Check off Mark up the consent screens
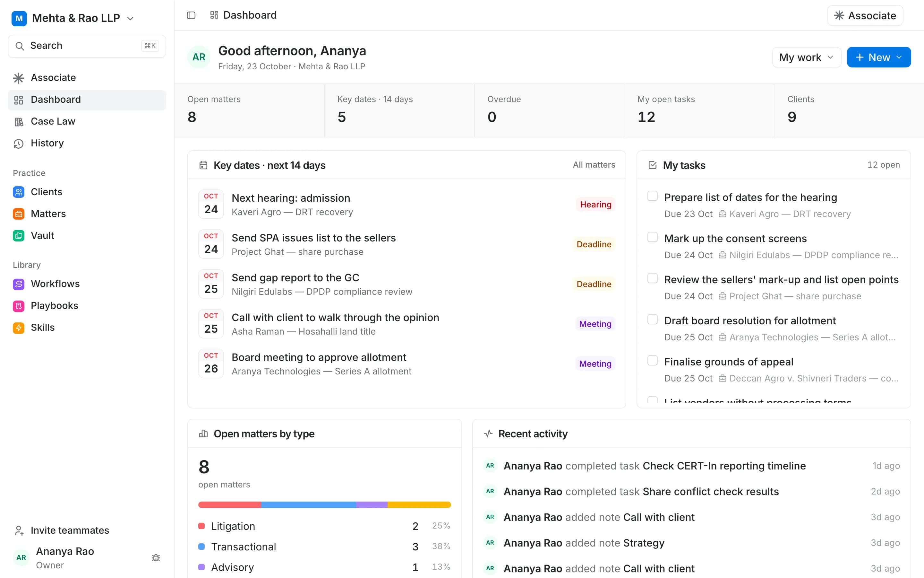Screen dimensions: 924x578 tap(653, 237)
